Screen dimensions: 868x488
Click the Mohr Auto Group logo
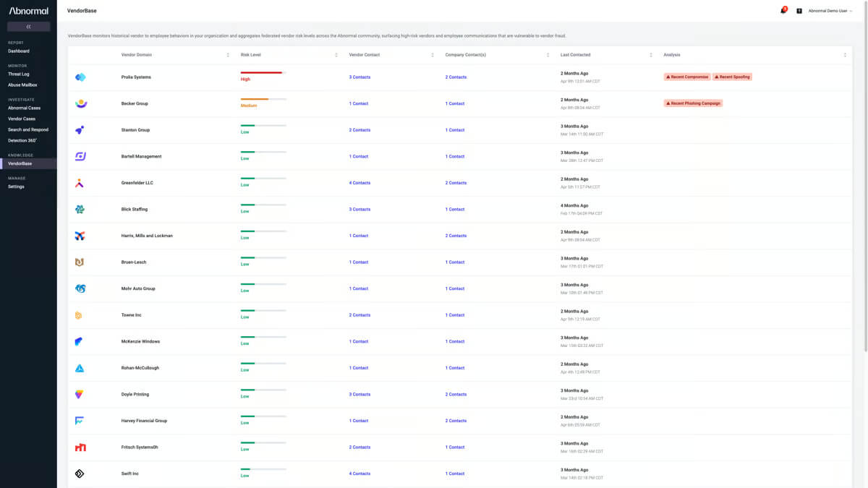(80, 288)
